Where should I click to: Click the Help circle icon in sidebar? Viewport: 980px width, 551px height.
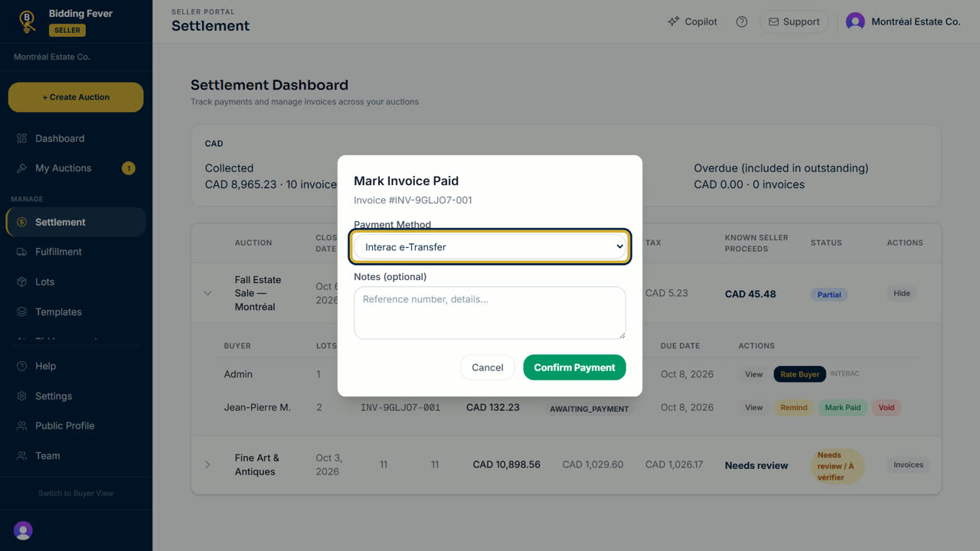point(21,367)
